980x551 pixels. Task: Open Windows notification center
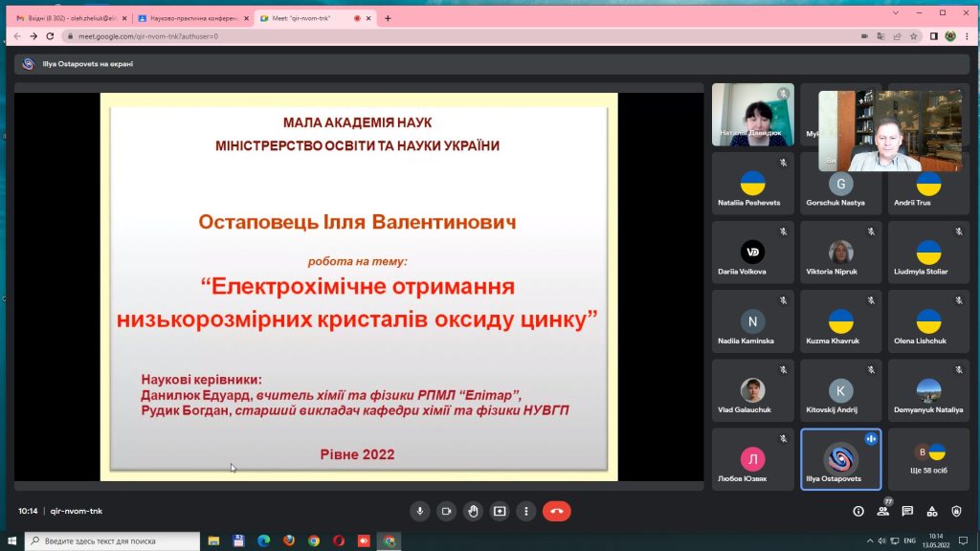[963, 540]
